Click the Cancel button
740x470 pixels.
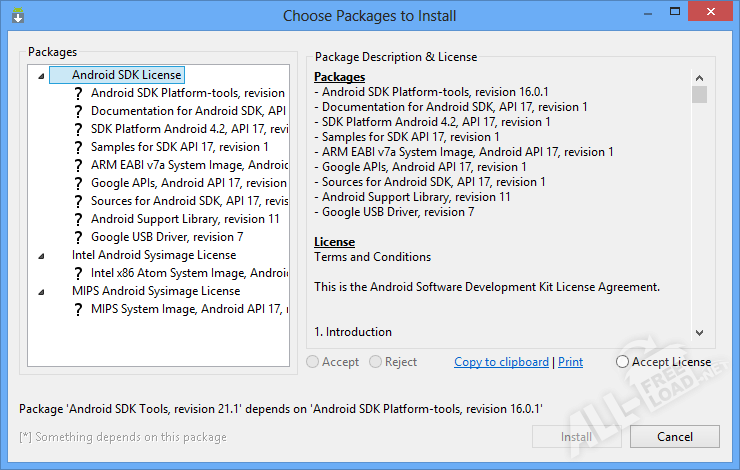coord(674,437)
